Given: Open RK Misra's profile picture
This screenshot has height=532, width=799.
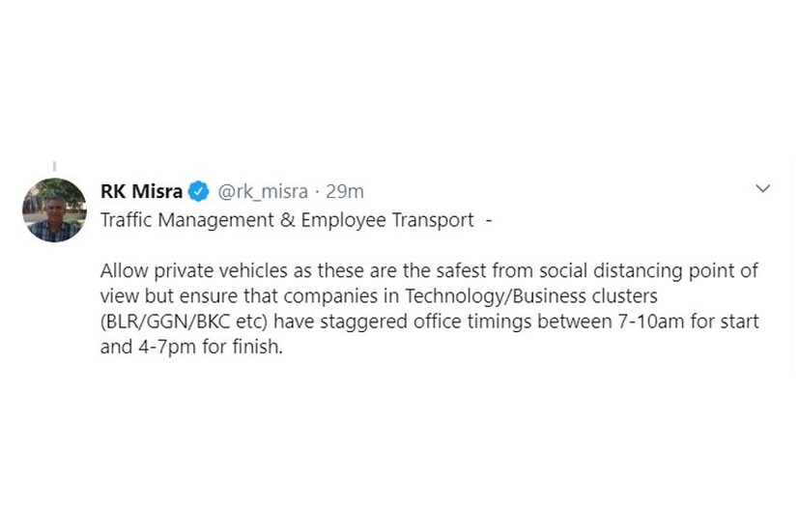Looking at the screenshot, I should 54,210.
